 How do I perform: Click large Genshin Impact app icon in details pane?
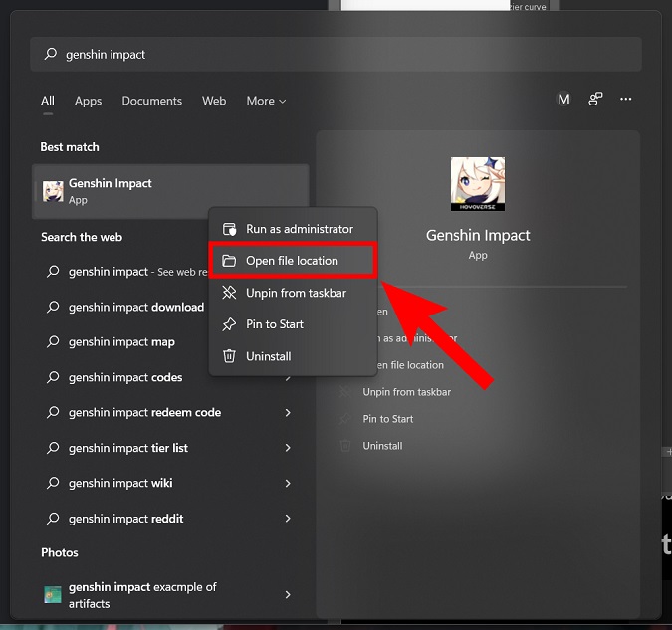pos(478,184)
